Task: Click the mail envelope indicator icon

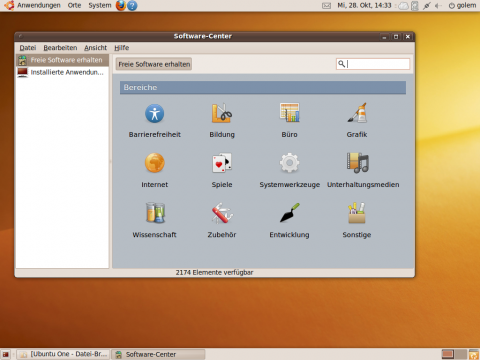Action: click(326, 6)
